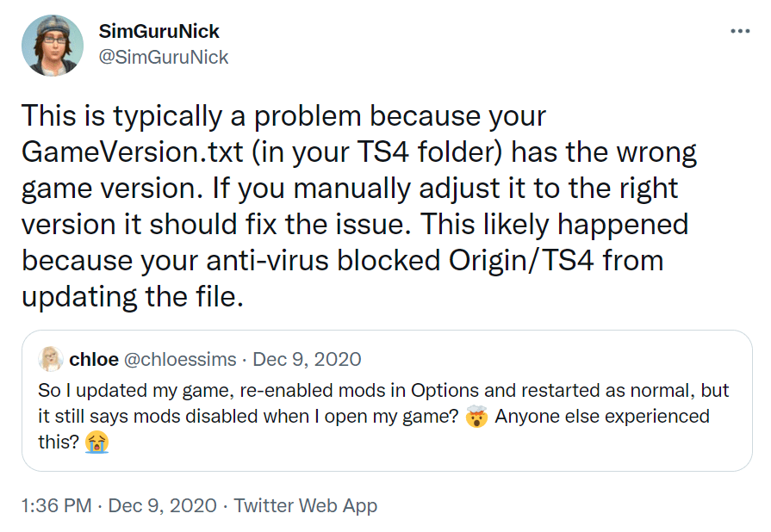
Task: Open the Twitter Web App source link
Action: coord(306,505)
